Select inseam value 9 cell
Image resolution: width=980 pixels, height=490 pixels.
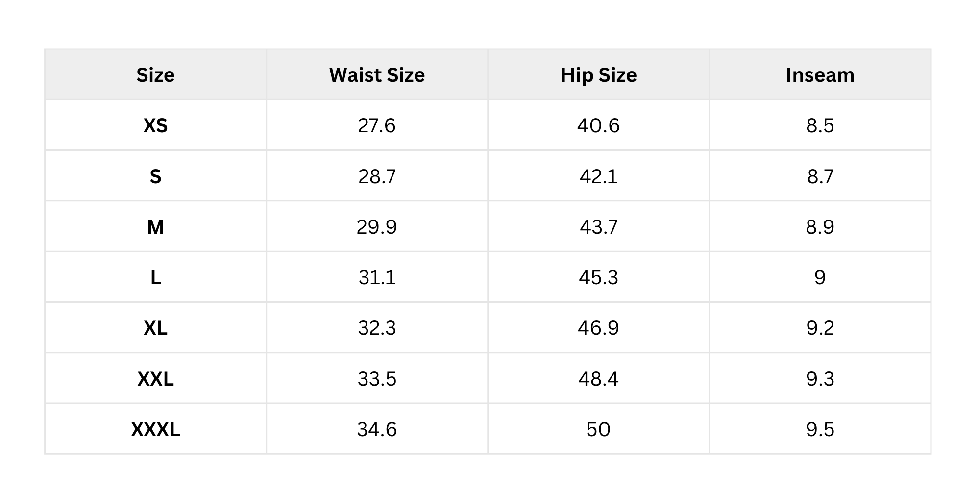820,278
